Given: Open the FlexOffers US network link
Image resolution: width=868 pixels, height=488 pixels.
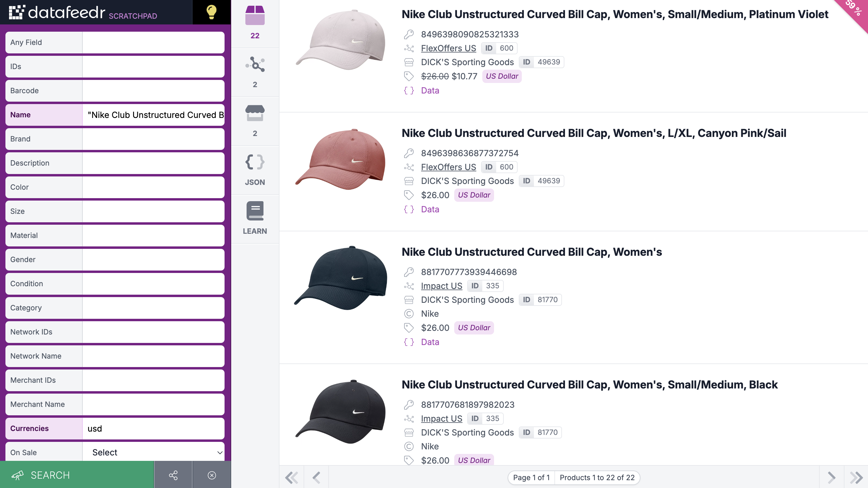Looking at the screenshot, I should click(x=448, y=48).
